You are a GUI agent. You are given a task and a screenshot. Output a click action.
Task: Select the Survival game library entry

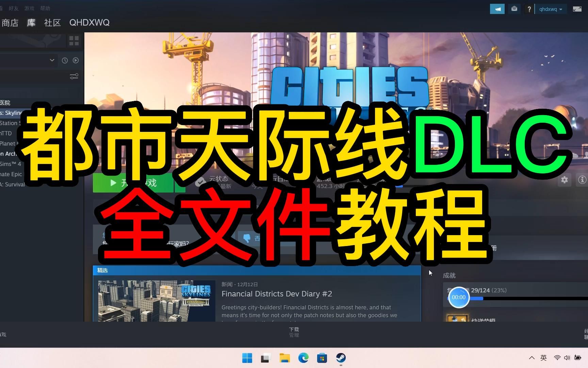pyautogui.click(x=13, y=184)
